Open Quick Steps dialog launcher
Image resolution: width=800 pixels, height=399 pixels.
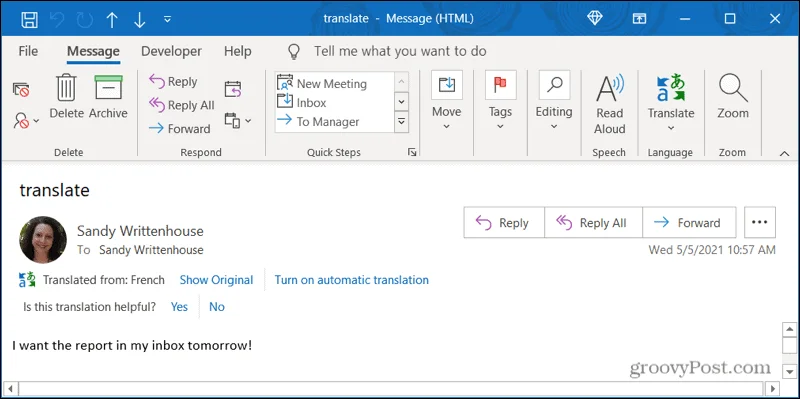point(412,152)
